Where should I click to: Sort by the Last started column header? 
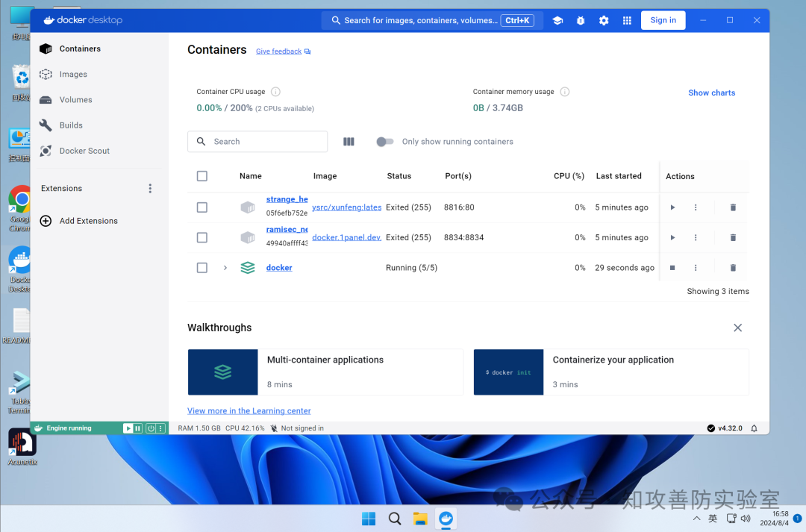pos(619,176)
